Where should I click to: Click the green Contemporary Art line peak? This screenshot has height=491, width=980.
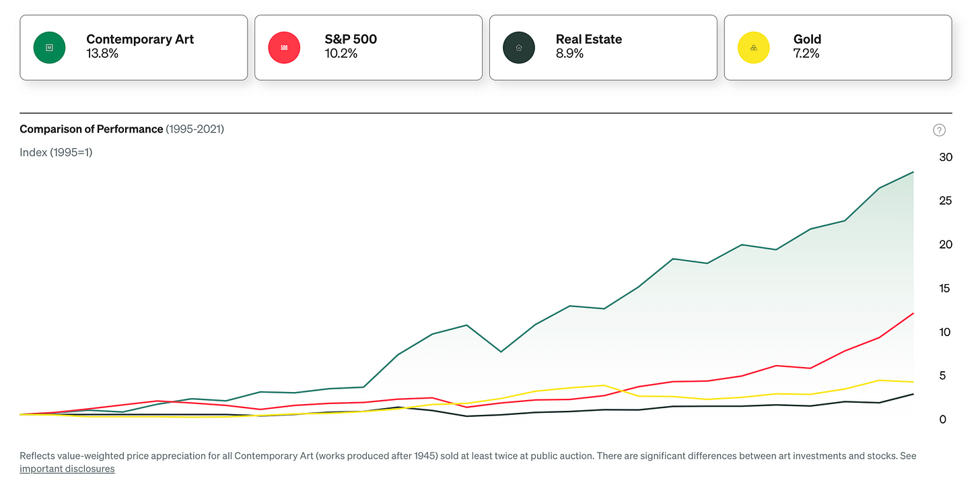pos(913,172)
